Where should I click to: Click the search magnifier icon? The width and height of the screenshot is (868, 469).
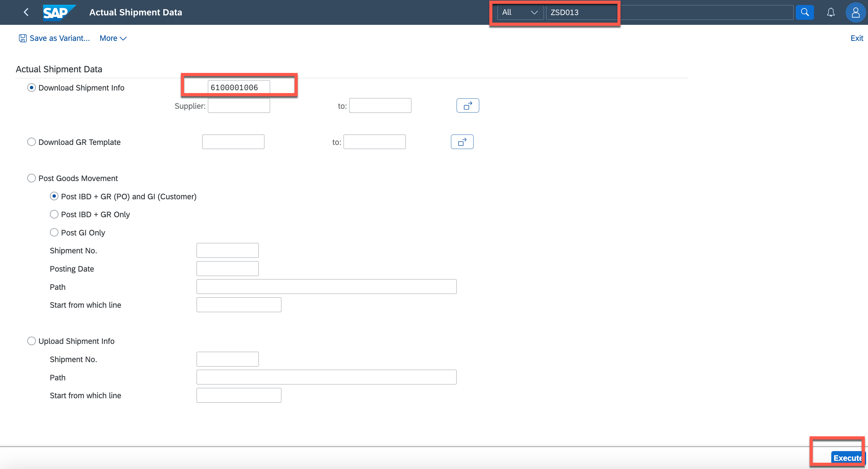pos(804,13)
